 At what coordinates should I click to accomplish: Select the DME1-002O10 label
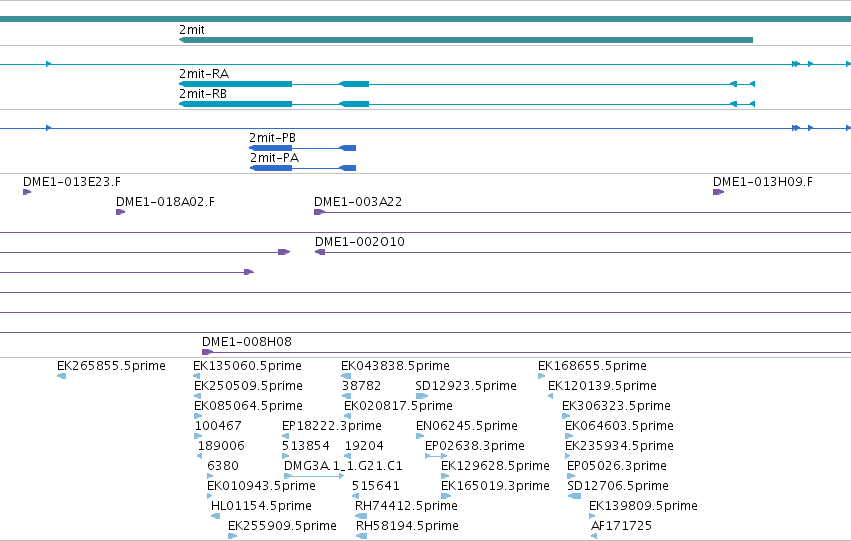coord(360,242)
